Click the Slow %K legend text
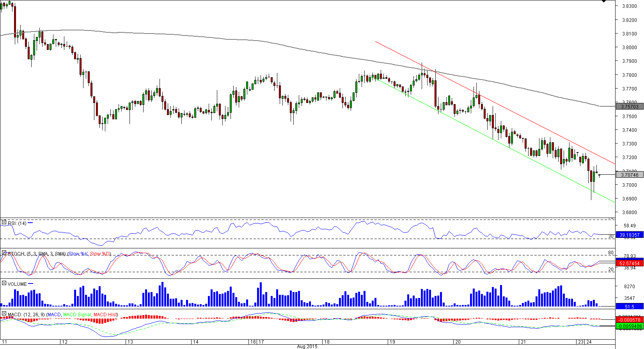Screen dimensions: 644x349 click(78, 254)
